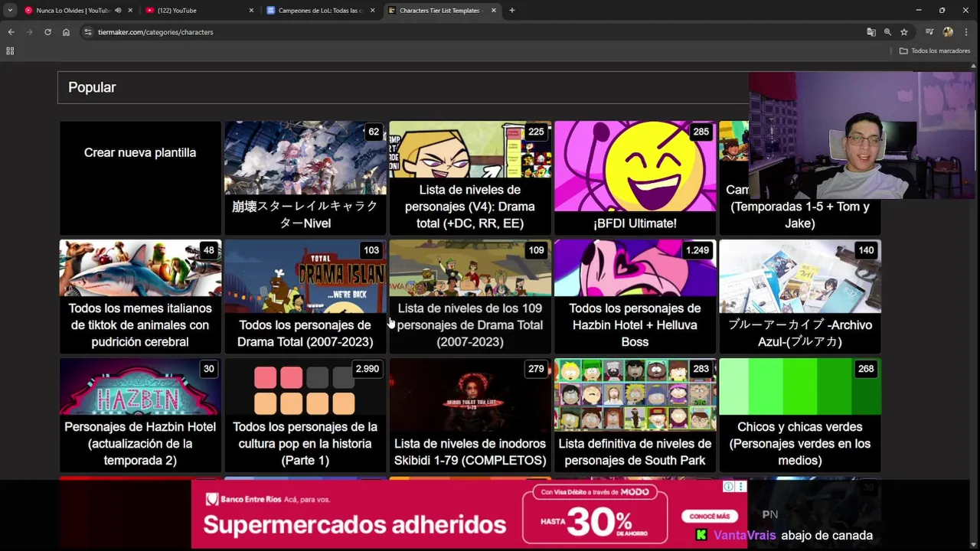Open cultura pop en la historia Parte 1
980x551 pixels.
(x=305, y=415)
